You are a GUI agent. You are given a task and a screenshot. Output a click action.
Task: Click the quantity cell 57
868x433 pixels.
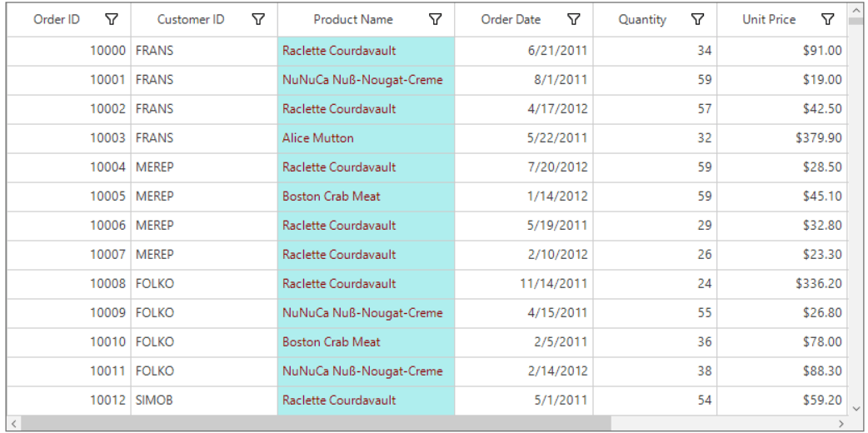click(655, 109)
